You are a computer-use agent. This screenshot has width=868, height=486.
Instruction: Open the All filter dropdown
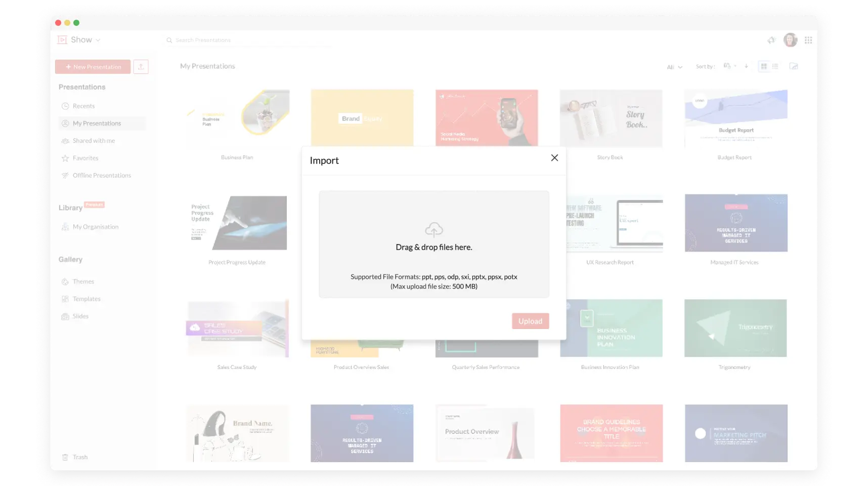tap(674, 66)
